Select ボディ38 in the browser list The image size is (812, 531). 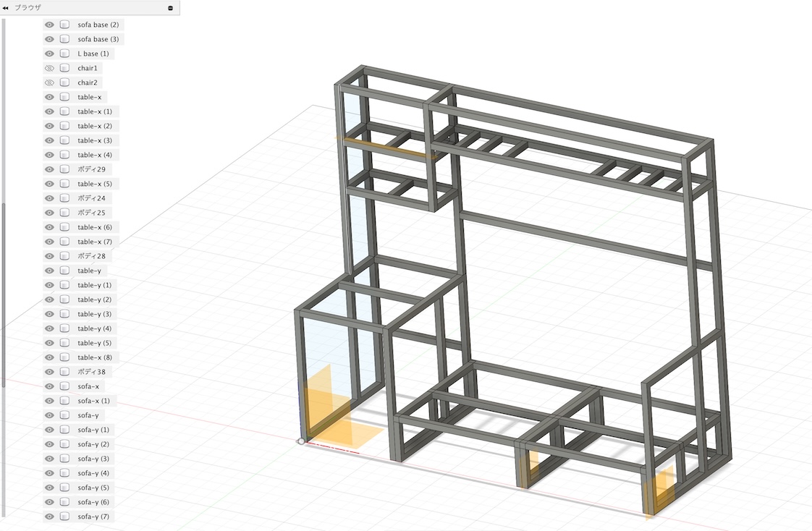point(92,372)
